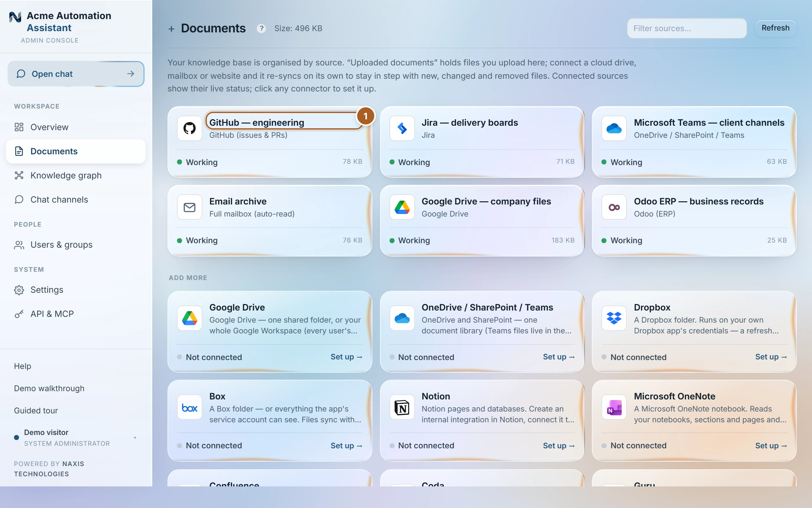Click the Acme Automation logo icon

16,17
